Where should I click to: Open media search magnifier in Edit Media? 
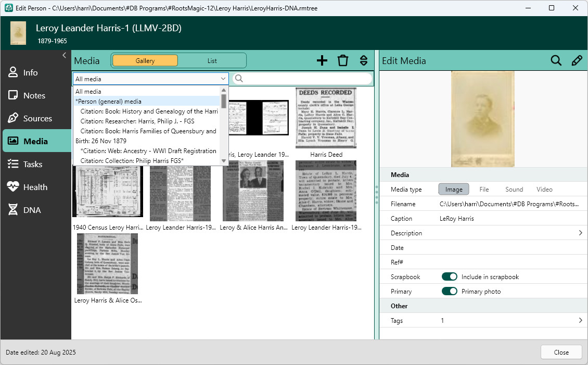click(556, 60)
